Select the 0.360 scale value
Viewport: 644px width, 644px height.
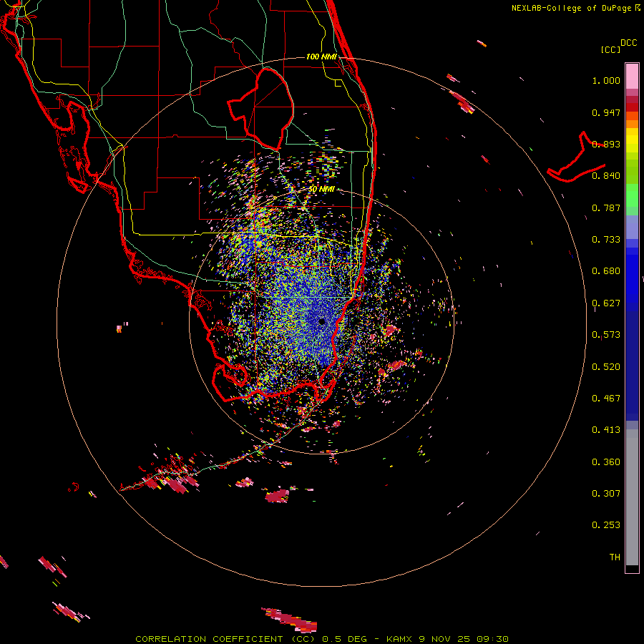[x=606, y=462]
